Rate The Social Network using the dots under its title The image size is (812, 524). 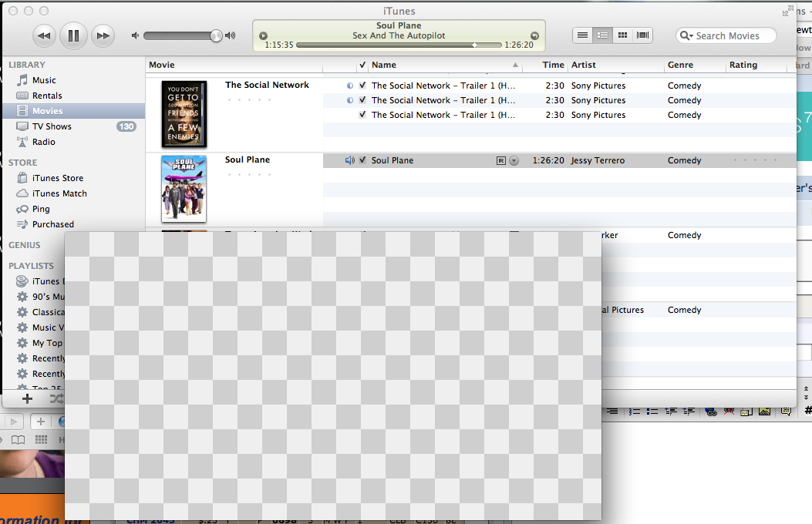(249, 99)
